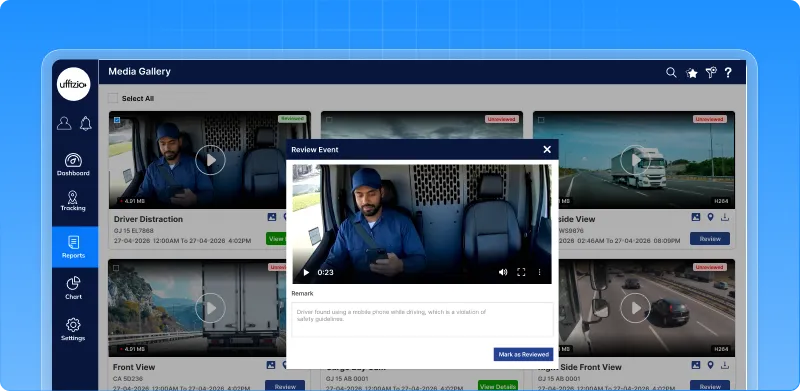Close the Review Event dialog
The width and height of the screenshot is (800, 391).
coord(547,150)
